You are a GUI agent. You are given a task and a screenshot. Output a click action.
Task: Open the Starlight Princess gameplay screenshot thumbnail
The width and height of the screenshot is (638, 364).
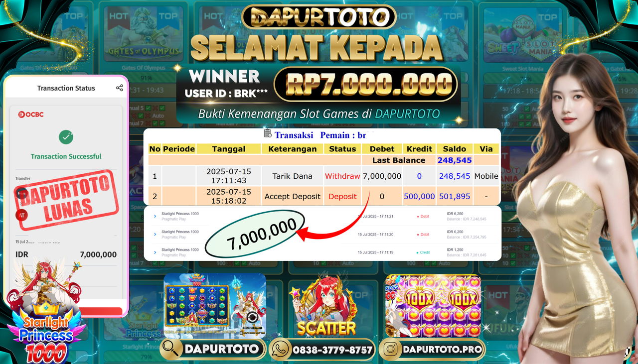click(215, 306)
